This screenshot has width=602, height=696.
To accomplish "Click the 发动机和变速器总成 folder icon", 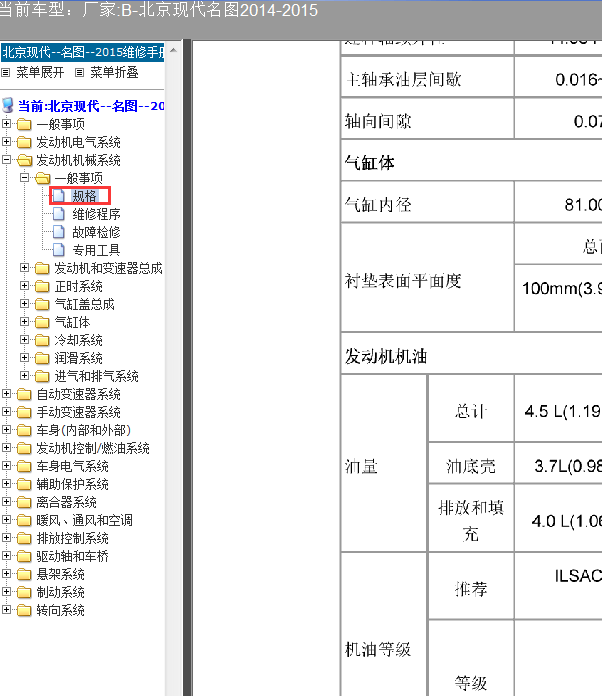I will tap(42, 268).
